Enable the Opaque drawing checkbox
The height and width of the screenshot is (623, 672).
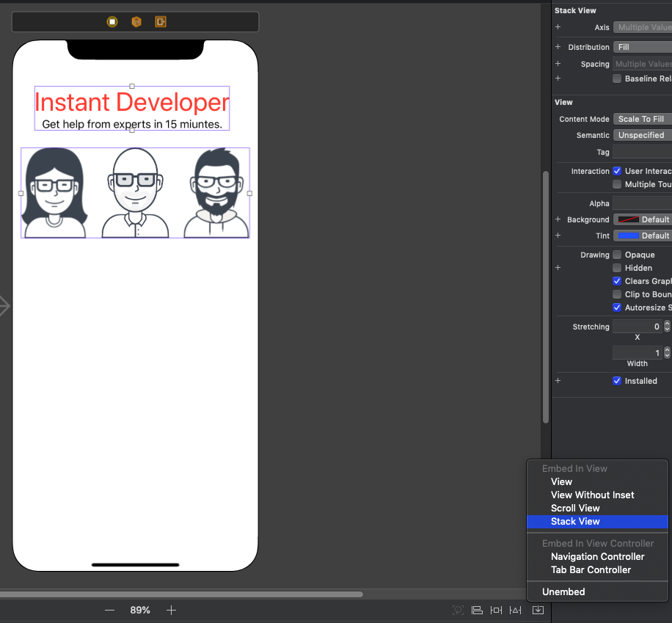click(x=617, y=255)
